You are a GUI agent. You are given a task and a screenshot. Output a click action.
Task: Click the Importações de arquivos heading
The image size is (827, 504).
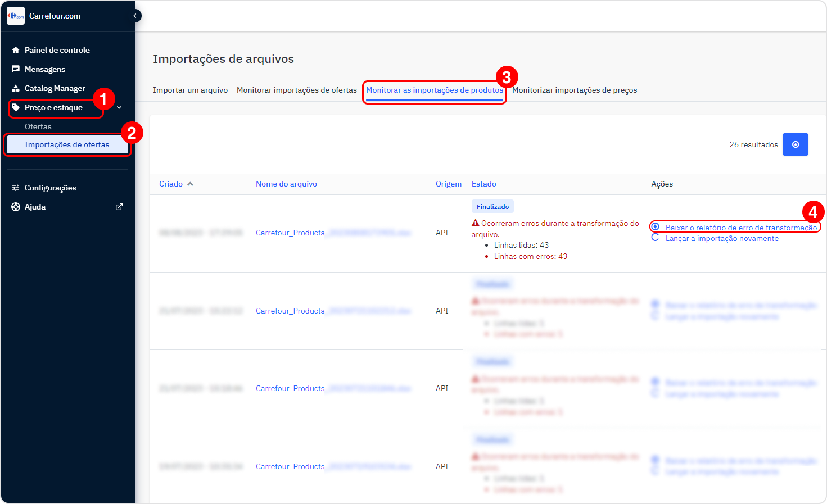[223, 59]
